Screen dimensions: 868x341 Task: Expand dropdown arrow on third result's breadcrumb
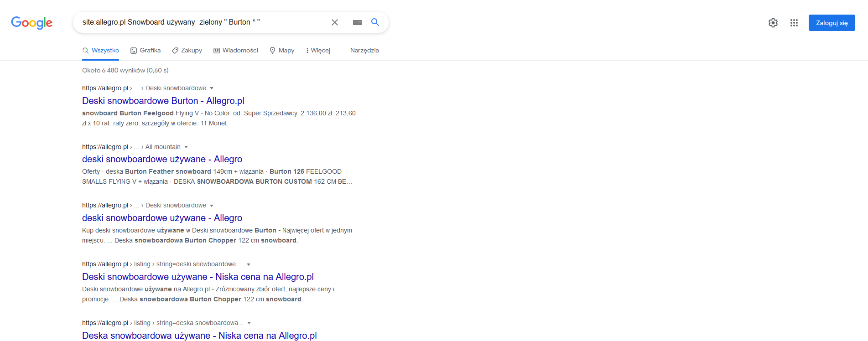tap(212, 206)
